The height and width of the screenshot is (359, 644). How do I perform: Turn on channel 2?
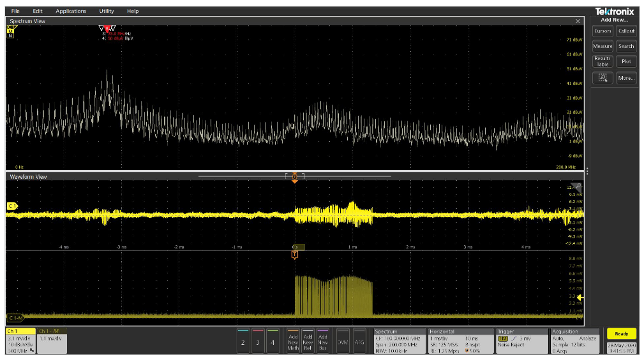coord(243,341)
